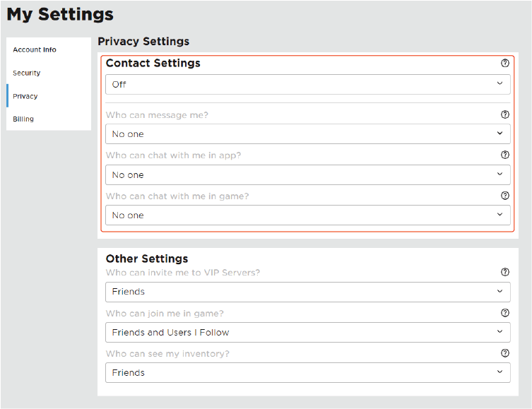Viewport: 532px width, 409px height.
Task: Open the Billing settings tab
Action: 23,119
